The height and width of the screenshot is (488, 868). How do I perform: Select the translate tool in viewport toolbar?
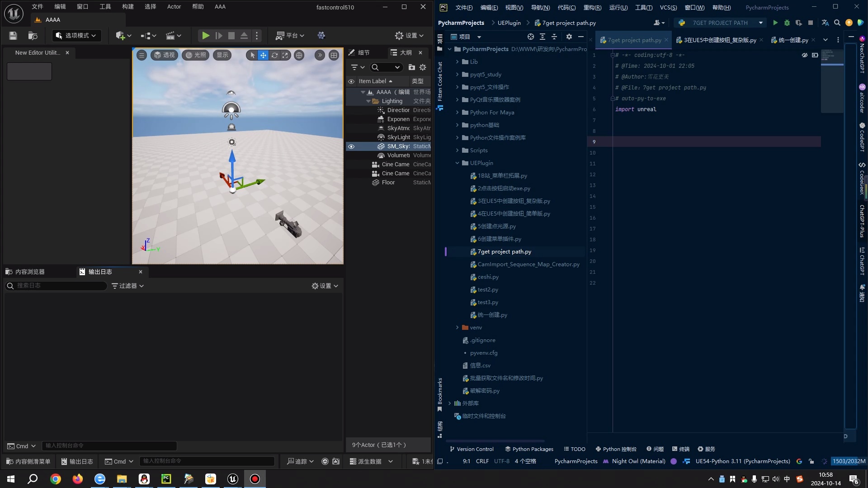tap(263, 55)
